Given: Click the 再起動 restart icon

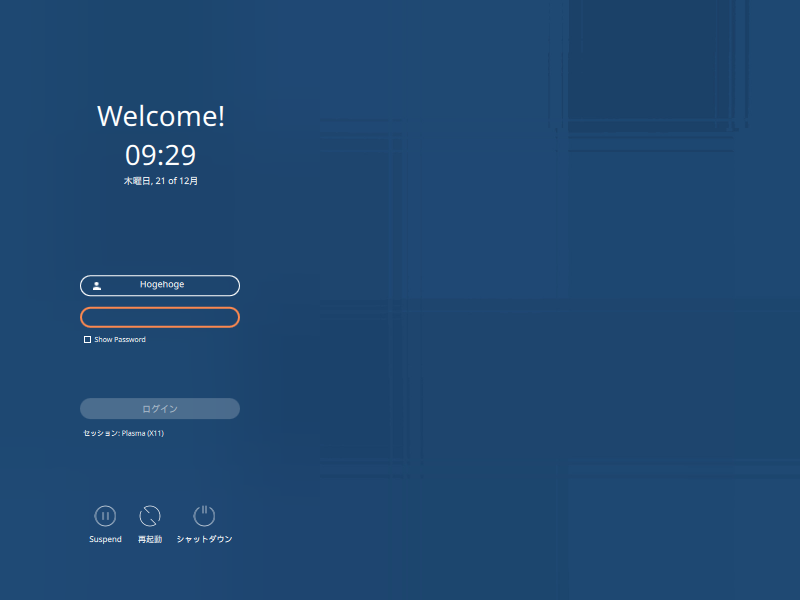Looking at the screenshot, I should tap(150, 516).
